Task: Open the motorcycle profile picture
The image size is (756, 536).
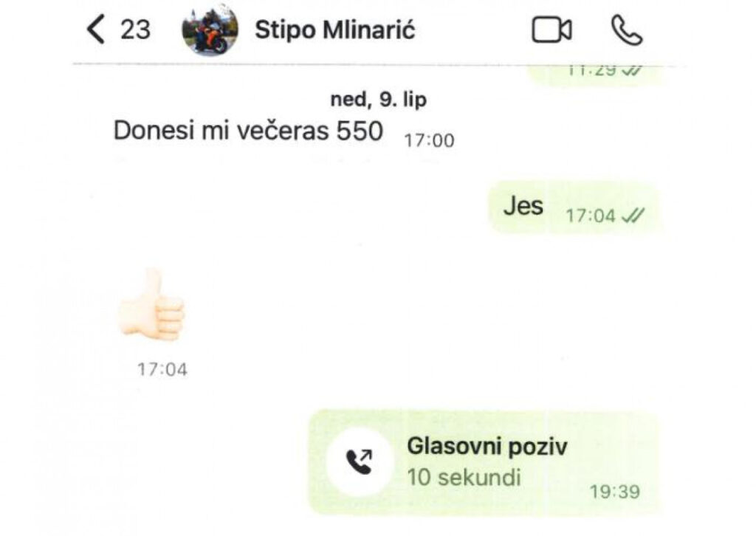Action: (210, 29)
